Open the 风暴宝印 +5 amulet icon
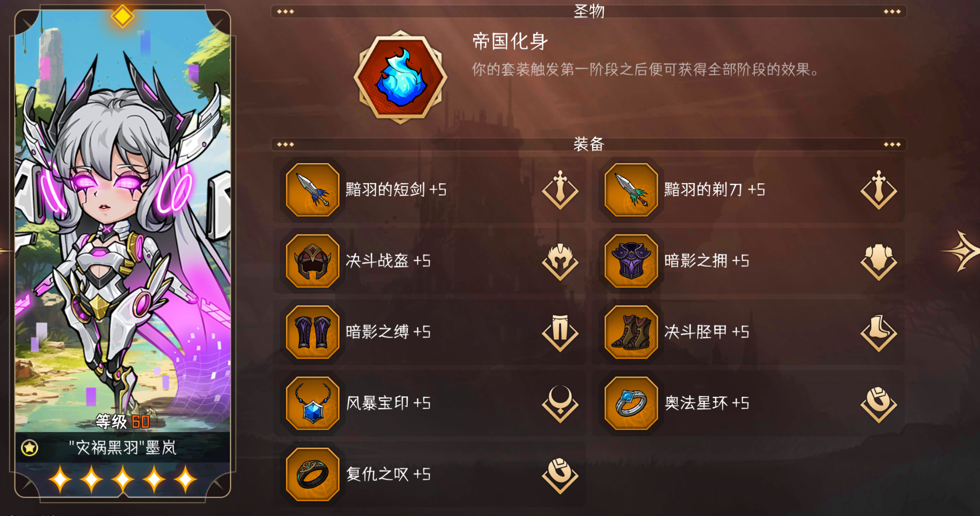The height and width of the screenshot is (516, 980). [x=312, y=403]
